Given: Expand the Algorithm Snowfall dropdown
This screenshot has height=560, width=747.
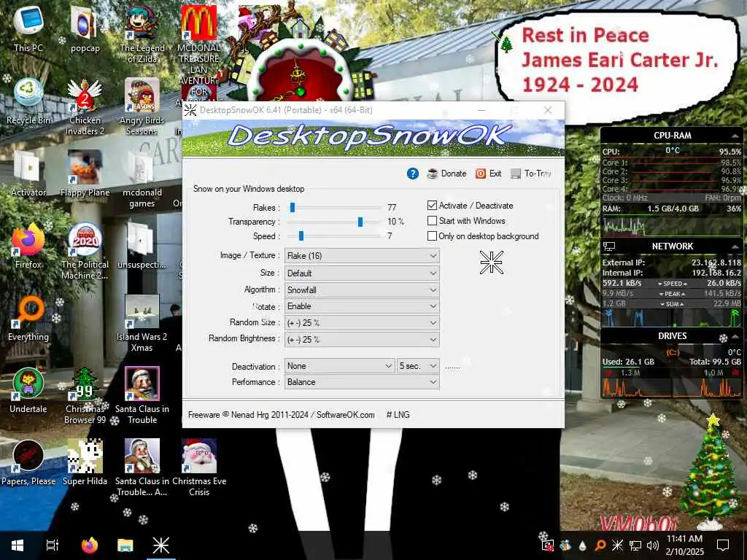Looking at the screenshot, I should coord(362,290).
